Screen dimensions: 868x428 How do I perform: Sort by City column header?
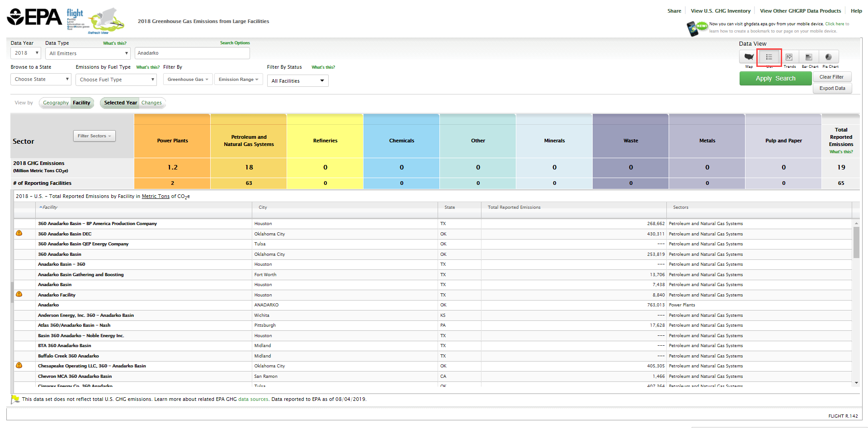coord(263,207)
